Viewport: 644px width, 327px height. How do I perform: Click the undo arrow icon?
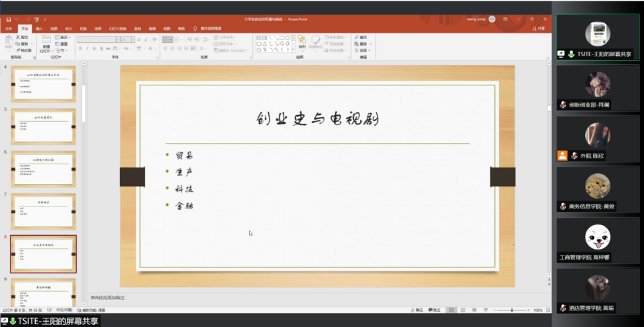coord(17,19)
